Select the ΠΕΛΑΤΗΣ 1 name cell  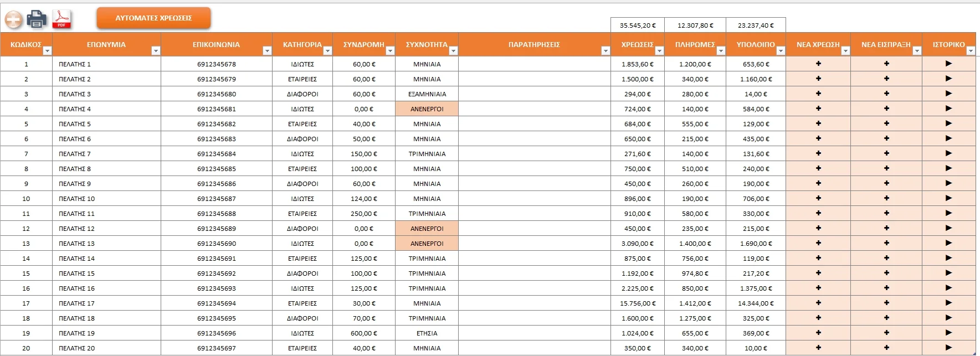[x=106, y=64]
